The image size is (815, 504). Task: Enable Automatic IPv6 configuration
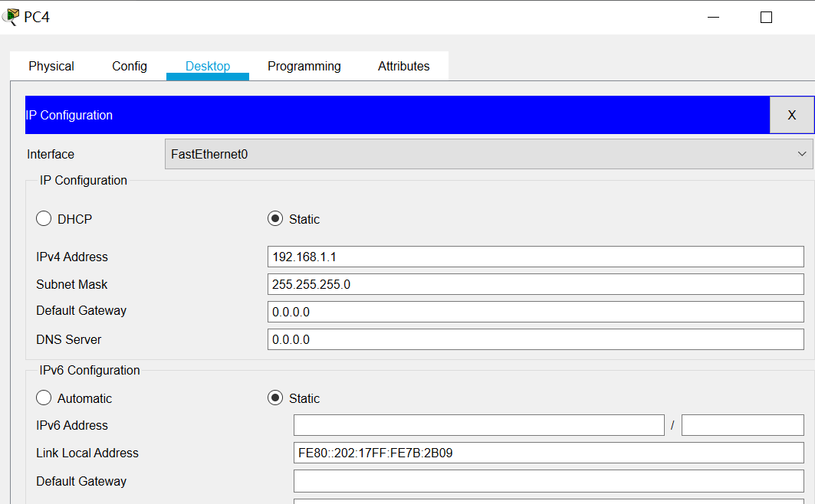44,398
